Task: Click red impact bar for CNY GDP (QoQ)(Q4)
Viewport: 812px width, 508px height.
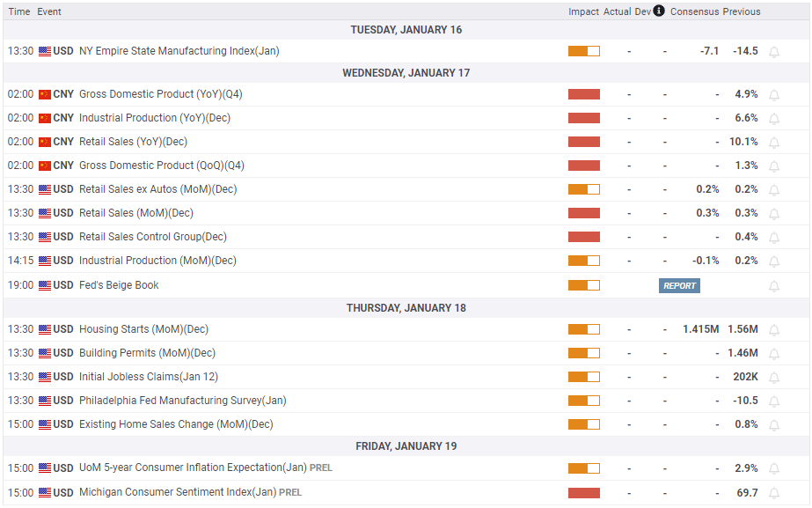Action: pyautogui.click(x=583, y=166)
